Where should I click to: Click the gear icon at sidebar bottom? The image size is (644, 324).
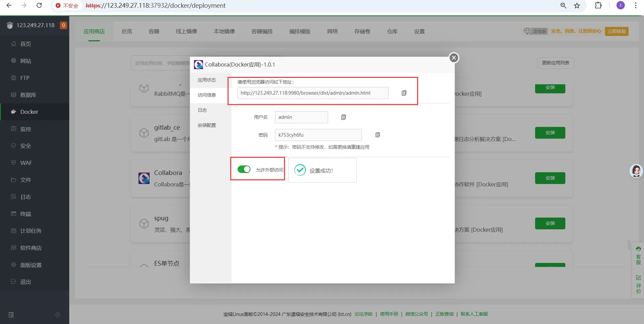(x=58, y=315)
